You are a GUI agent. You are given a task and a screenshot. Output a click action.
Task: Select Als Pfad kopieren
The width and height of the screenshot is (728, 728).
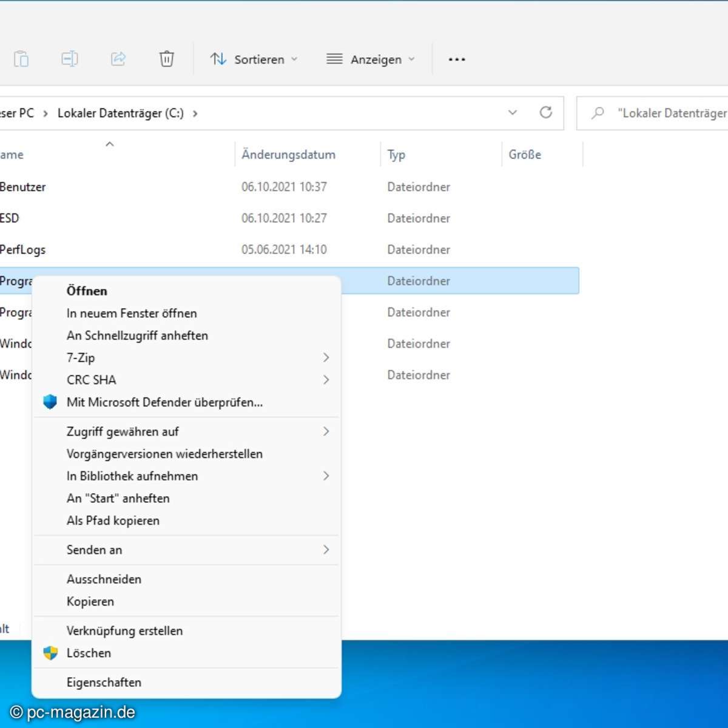tap(113, 521)
